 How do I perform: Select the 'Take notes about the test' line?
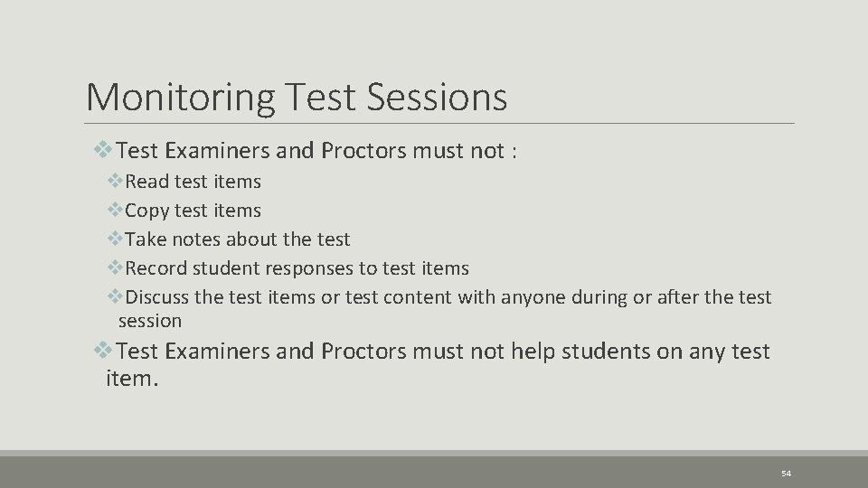pyautogui.click(x=238, y=239)
